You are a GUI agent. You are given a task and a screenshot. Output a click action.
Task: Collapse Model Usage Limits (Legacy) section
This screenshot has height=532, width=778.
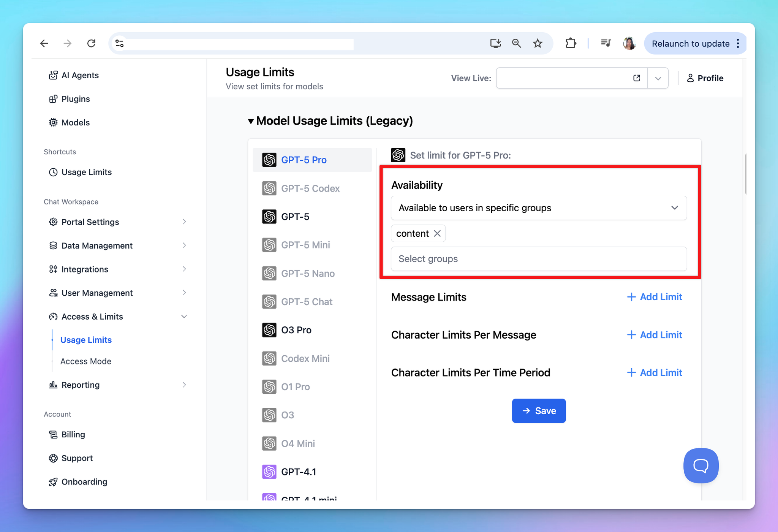[251, 121]
